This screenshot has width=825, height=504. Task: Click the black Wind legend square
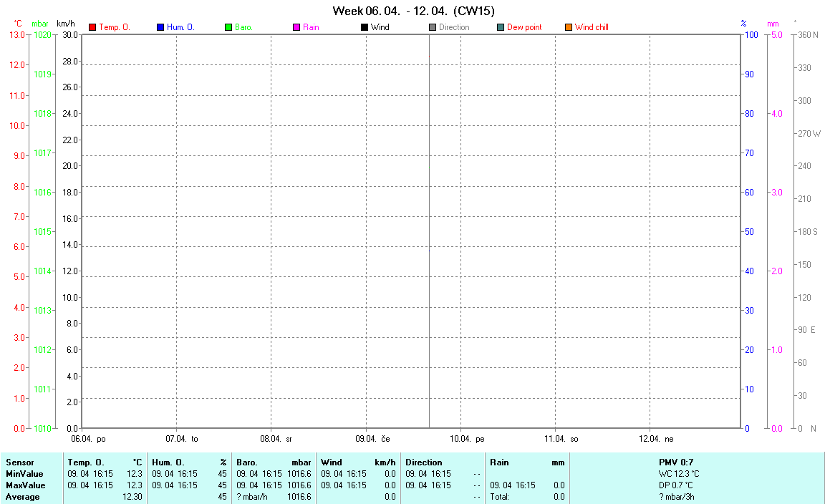click(365, 27)
